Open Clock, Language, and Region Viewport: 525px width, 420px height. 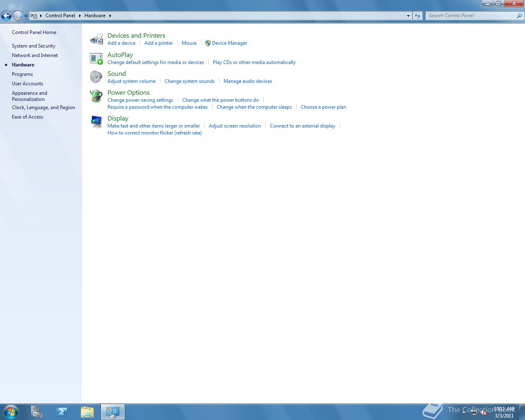tap(43, 107)
